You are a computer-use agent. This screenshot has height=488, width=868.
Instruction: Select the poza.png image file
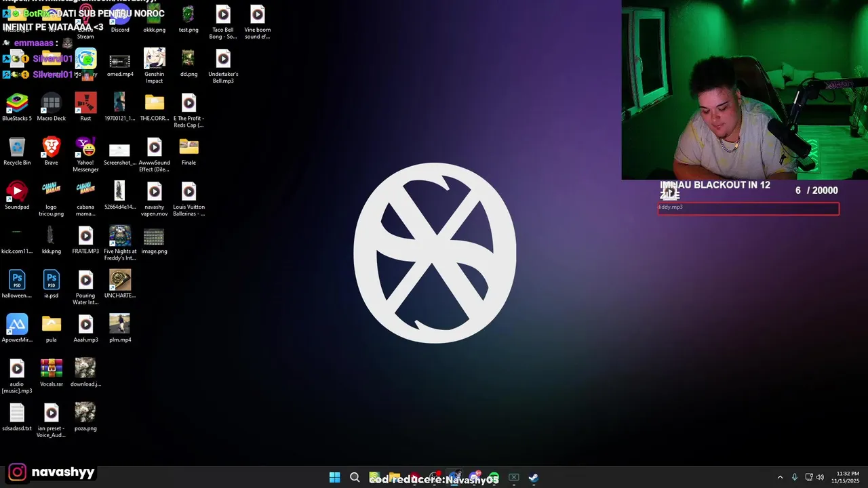tap(85, 417)
